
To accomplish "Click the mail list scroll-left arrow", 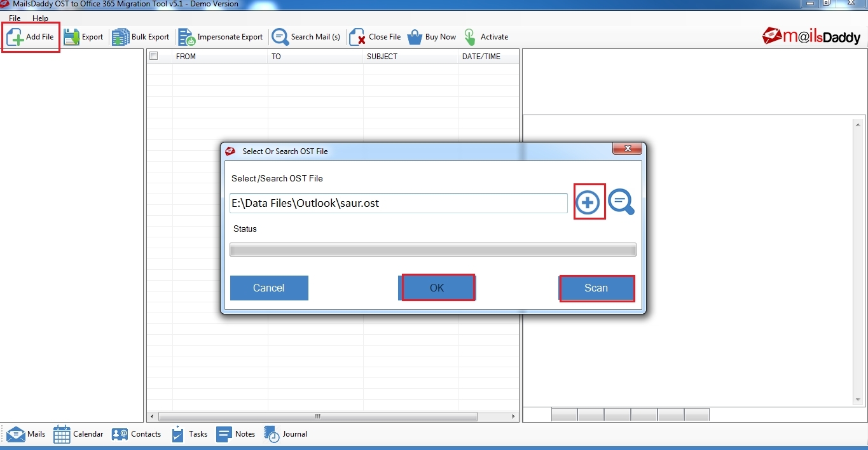I will [151, 417].
